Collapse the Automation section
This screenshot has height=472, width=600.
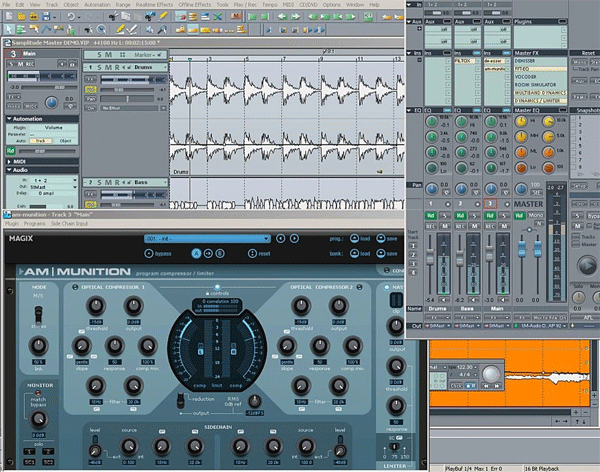point(9,119)
